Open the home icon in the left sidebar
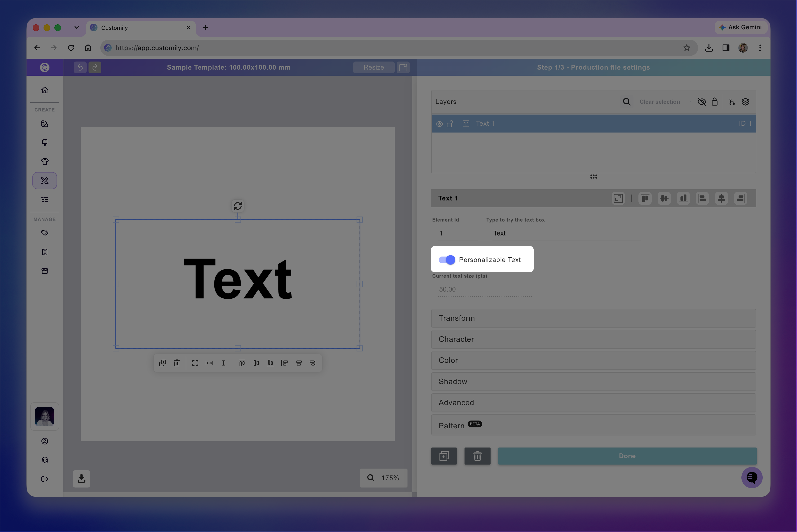 click(x=44, y=90)
